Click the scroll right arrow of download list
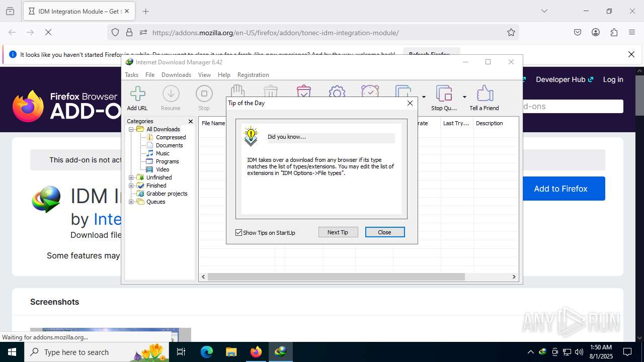The height and width of the screenshot is (362, 644). (514, 277)
